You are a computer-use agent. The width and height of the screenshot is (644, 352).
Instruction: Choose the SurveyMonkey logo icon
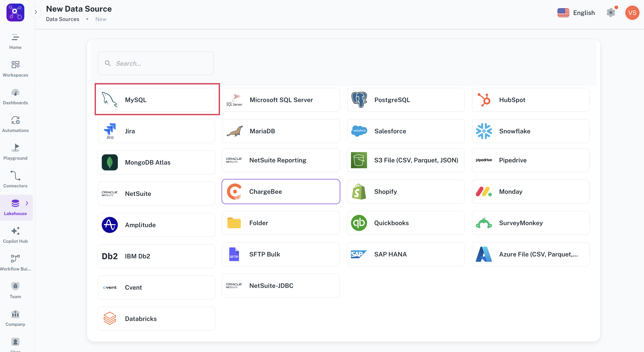point(484,223)
